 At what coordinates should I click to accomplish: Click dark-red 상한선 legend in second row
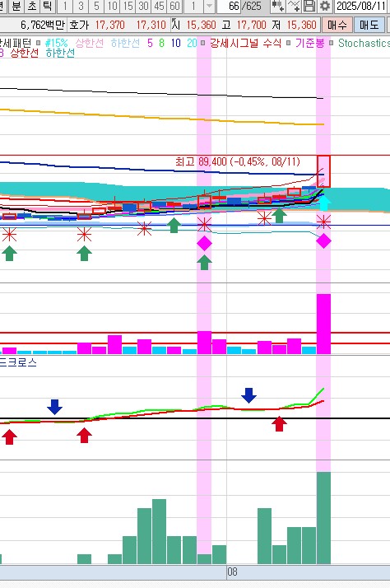click(25, 53)
